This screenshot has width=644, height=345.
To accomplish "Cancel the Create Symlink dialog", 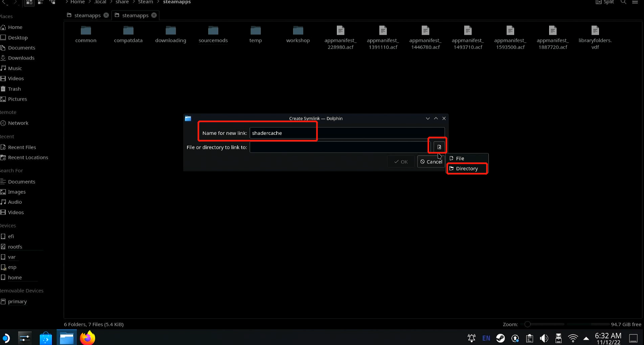I will 431,161.
